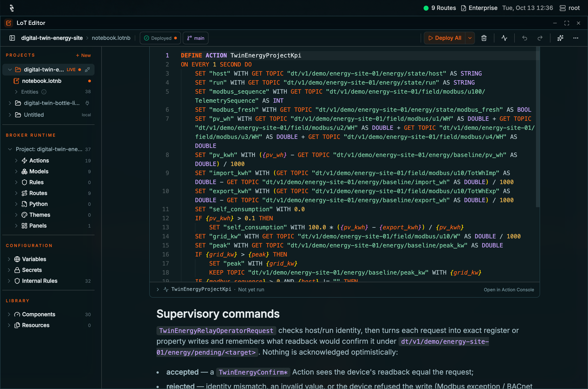Click the 9 Routes status indicator
Screen dimensions: 588x389
click(440, 8)
